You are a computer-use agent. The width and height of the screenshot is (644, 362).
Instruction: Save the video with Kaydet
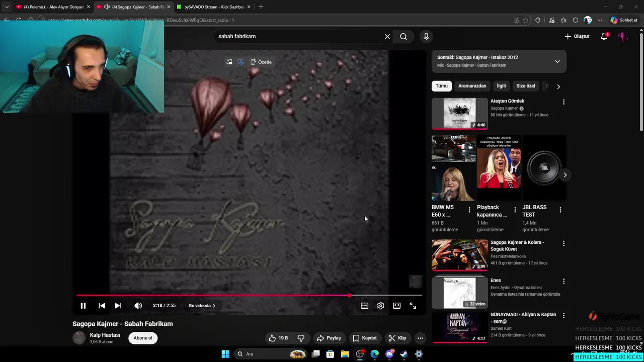(x=365, y=338)
